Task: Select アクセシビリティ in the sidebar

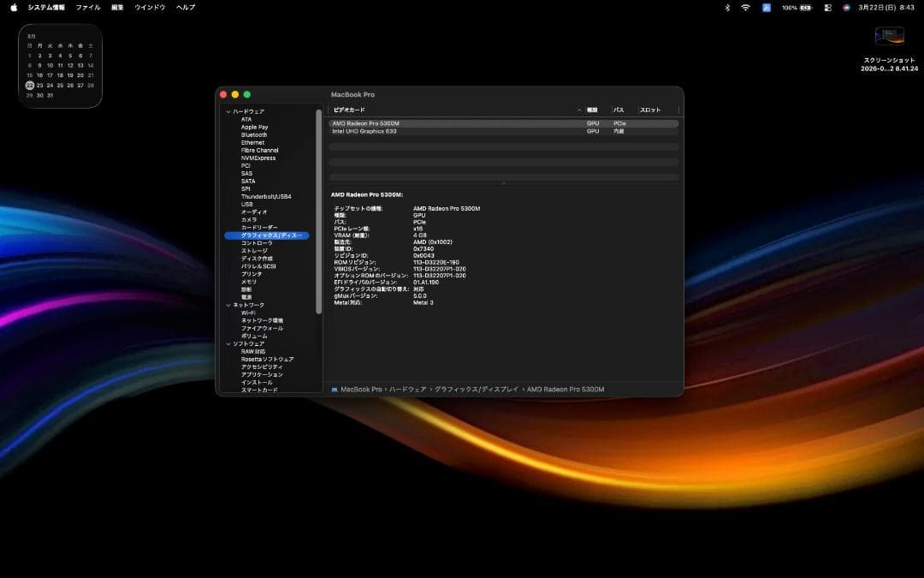Action: [x=263, y=366]
